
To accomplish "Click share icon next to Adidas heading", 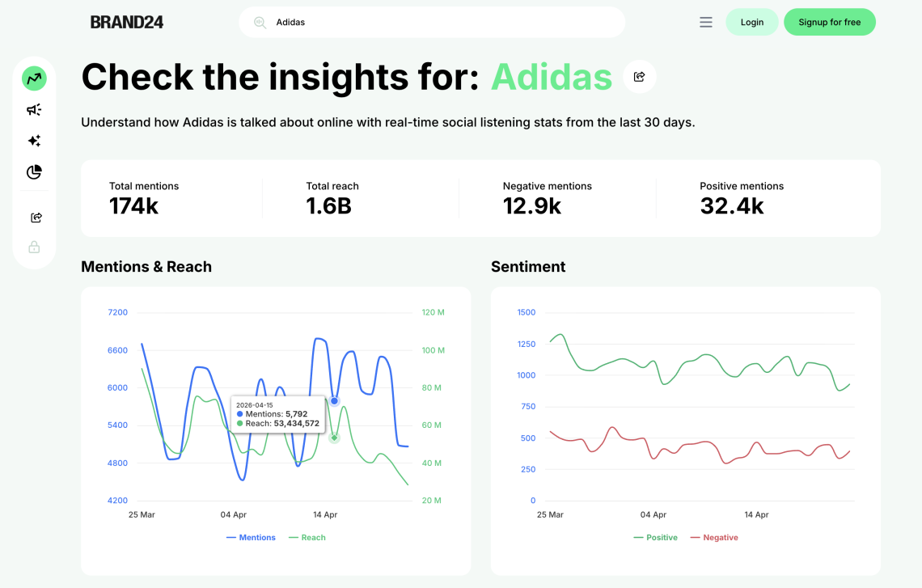I will tap(639, 77).
